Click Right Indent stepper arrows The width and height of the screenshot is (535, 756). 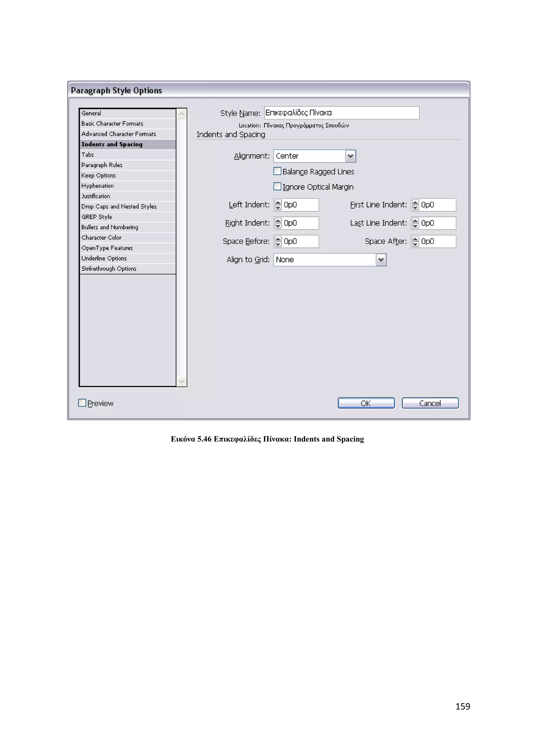coord(278,223)
